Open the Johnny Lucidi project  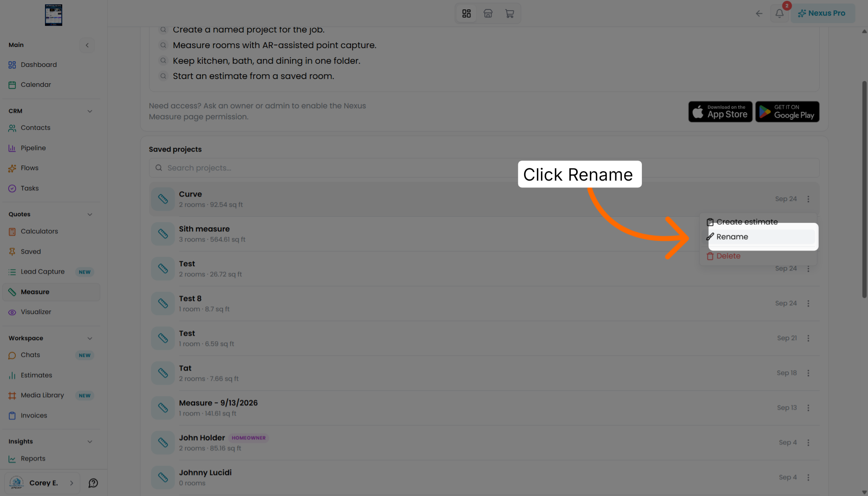coord(484,477)
